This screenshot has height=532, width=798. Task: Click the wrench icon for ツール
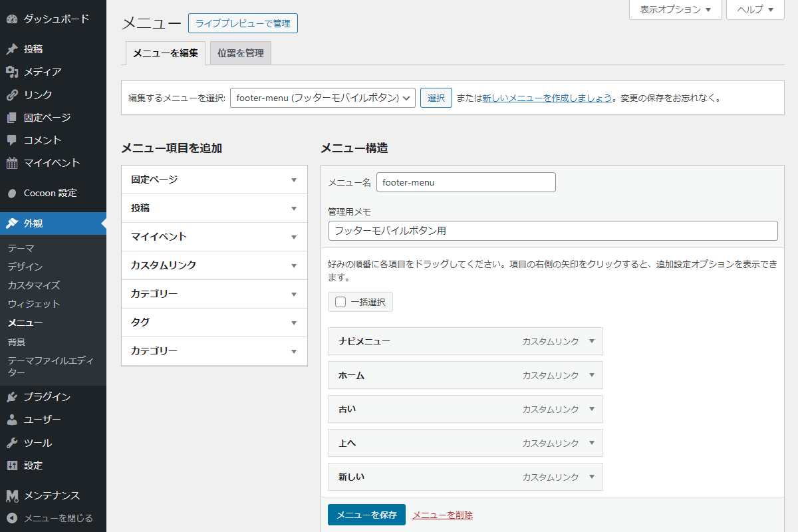[12, 443]
